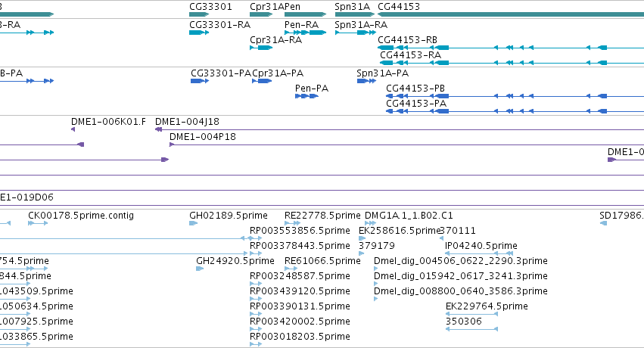
Task: Select the CG33301 gene label
Action: pos(210,7)
